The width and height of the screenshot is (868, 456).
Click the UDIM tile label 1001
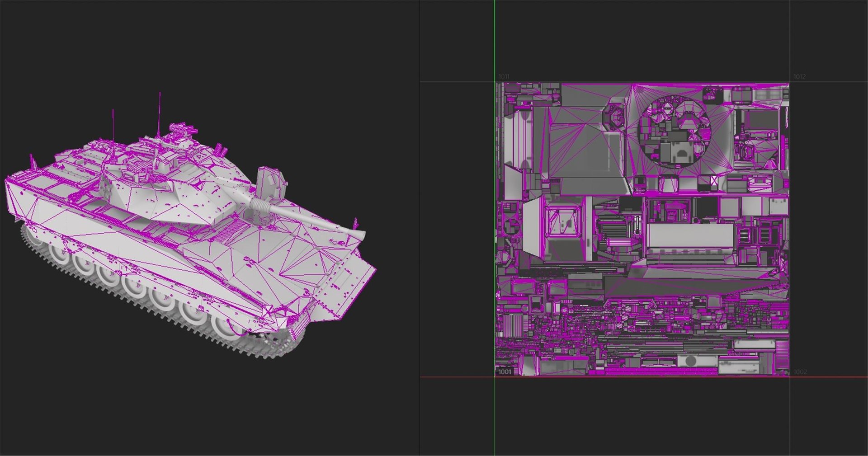point(505,372)
